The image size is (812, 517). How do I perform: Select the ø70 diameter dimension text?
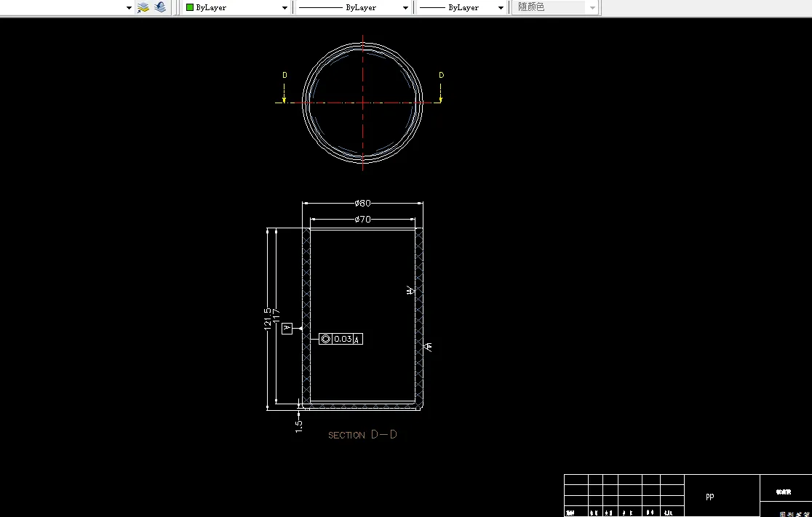pos(362,220)
